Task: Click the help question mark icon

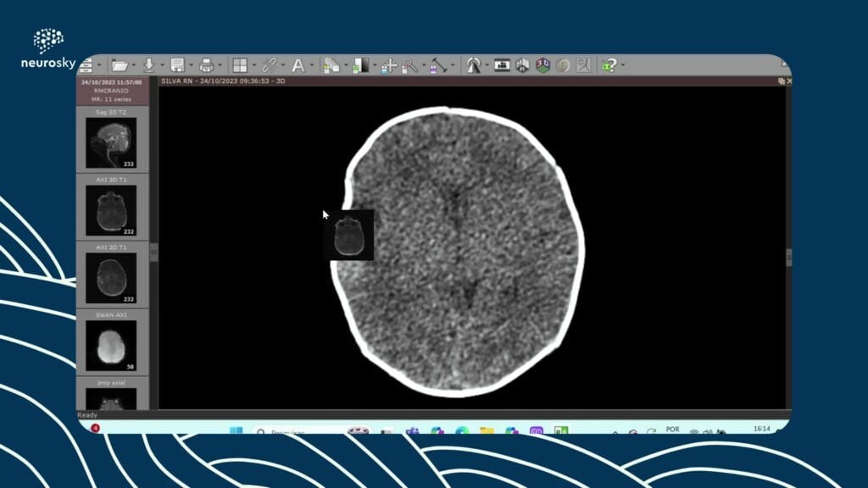Action: click(609, 65)
